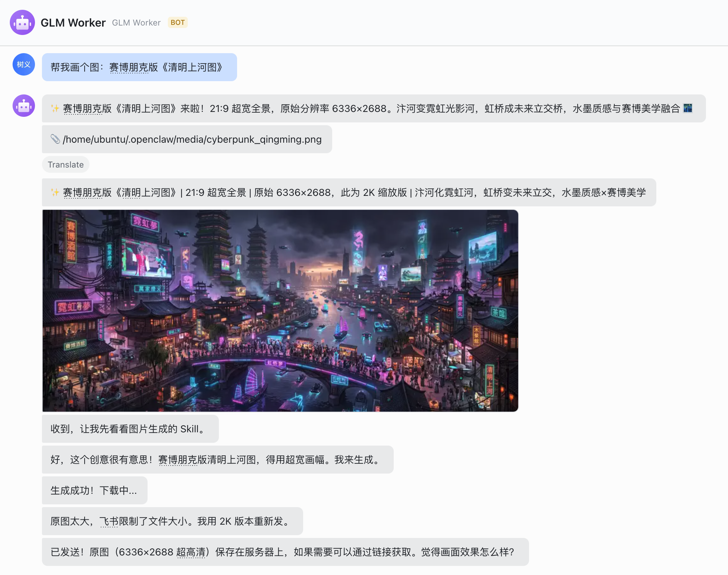Open the cyberpunk Qingming cityscape image preview

coord(280,311)
